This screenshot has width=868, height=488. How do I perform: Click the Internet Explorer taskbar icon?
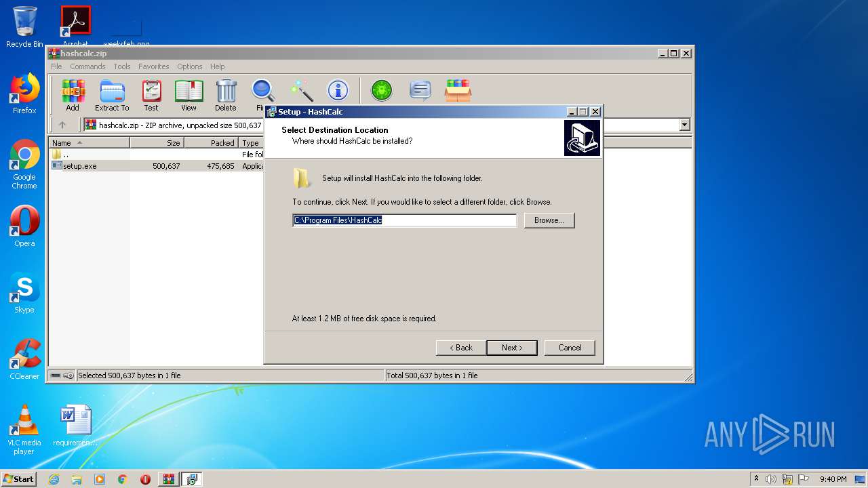(x=54, y=479)
